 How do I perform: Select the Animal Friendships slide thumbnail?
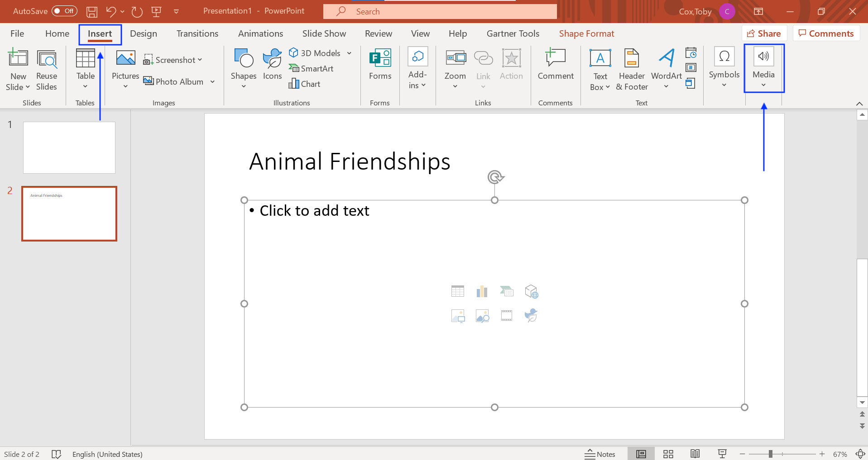click(69, 213)
